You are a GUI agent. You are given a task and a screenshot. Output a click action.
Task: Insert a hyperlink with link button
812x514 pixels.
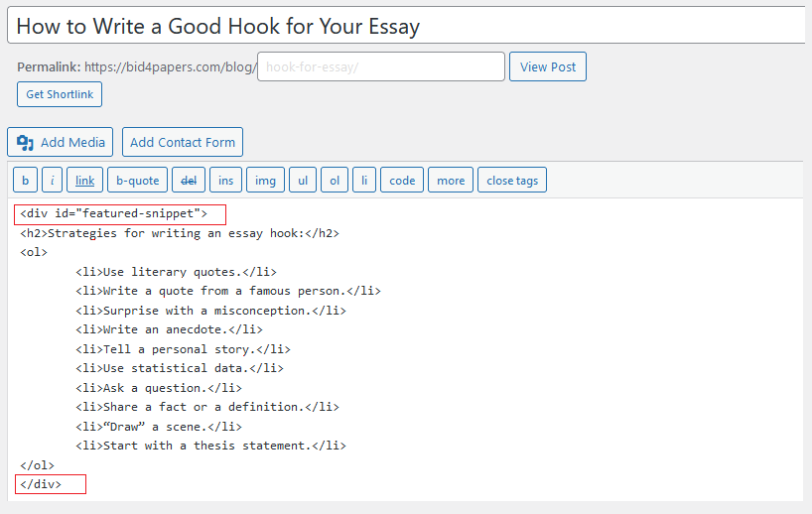click(85, 181)
